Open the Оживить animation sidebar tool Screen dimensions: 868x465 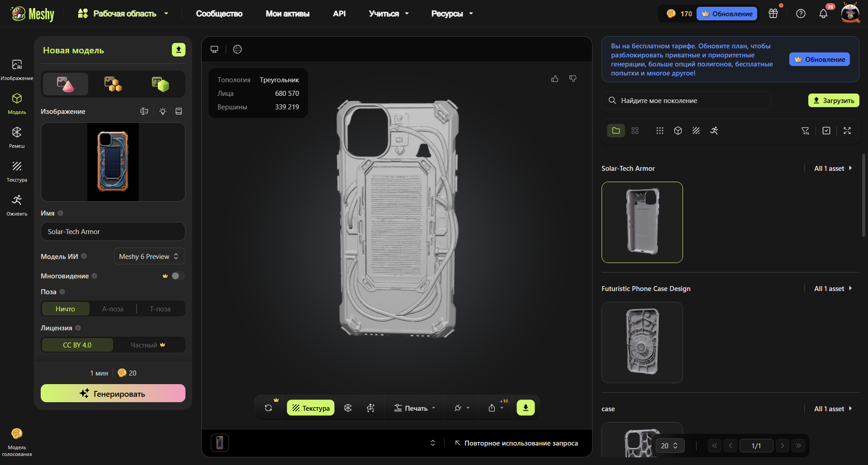click(17, 205)
